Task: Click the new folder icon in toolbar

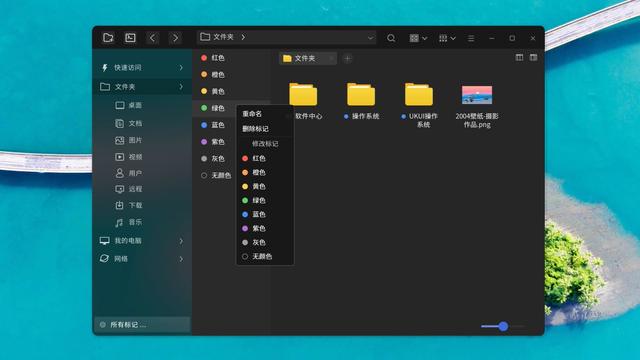Action: 108,38
